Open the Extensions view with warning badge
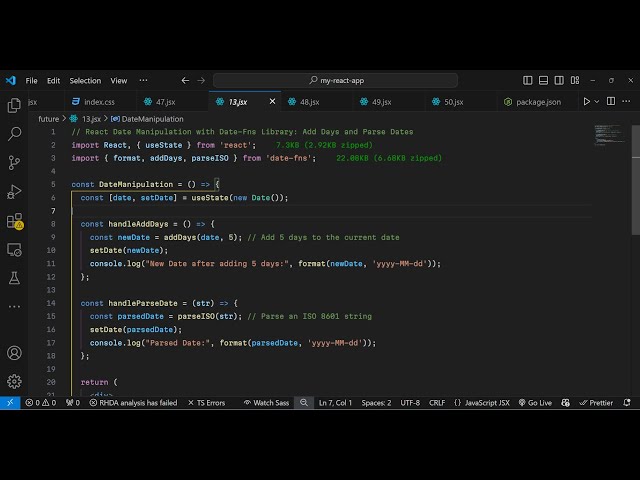The height and width of the screenshot is (480, 640). 14,220
